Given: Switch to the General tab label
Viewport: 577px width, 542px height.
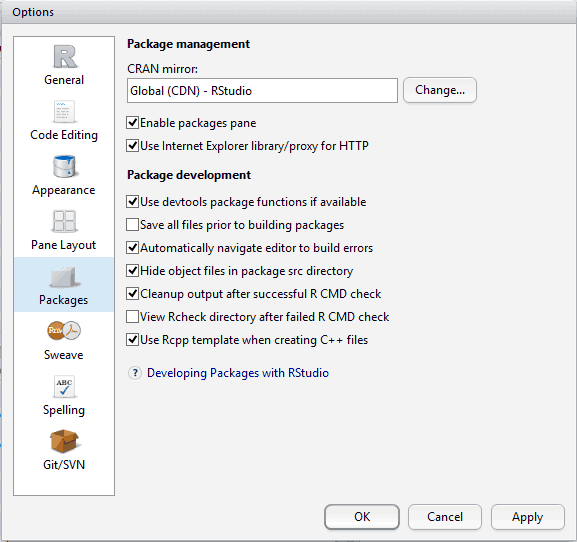Looking at the screenshot, I should coord(64,80).
